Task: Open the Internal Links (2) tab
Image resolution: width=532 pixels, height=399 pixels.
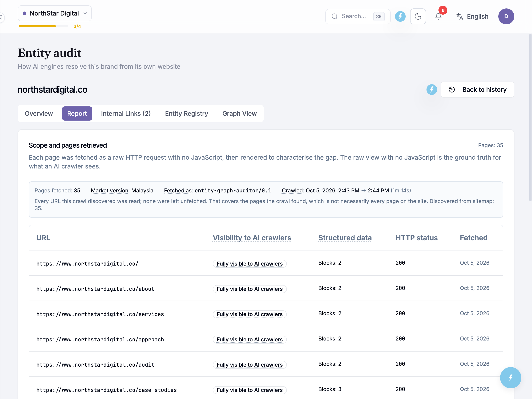Action: pos(126,113)
